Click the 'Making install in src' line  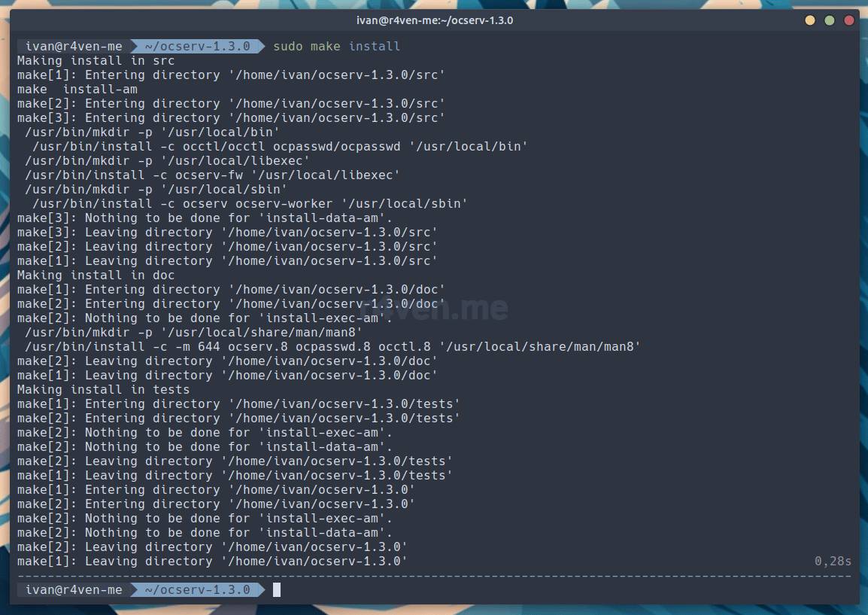(x=96, y=61)
